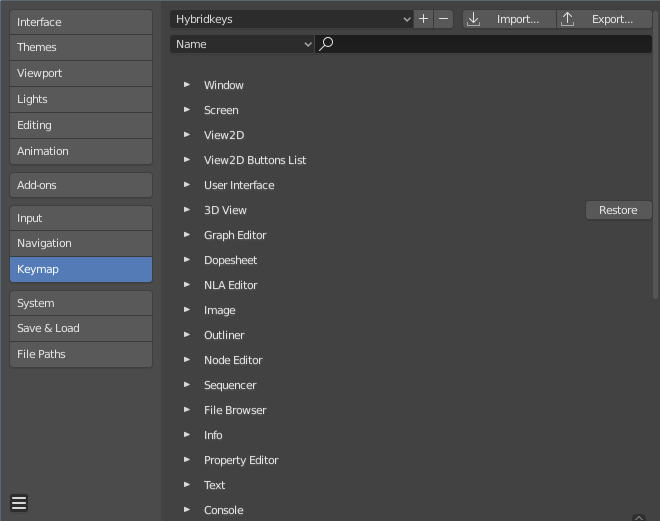Image resolution: width=660 pixels, height=521 pixels.
Task: Expand View2D Buttons List section
Action: (x=187, y=159)
